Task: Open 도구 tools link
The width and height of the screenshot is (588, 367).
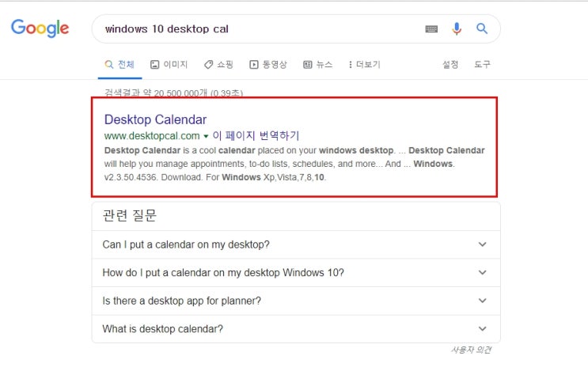Action: (x=482, y=65)
